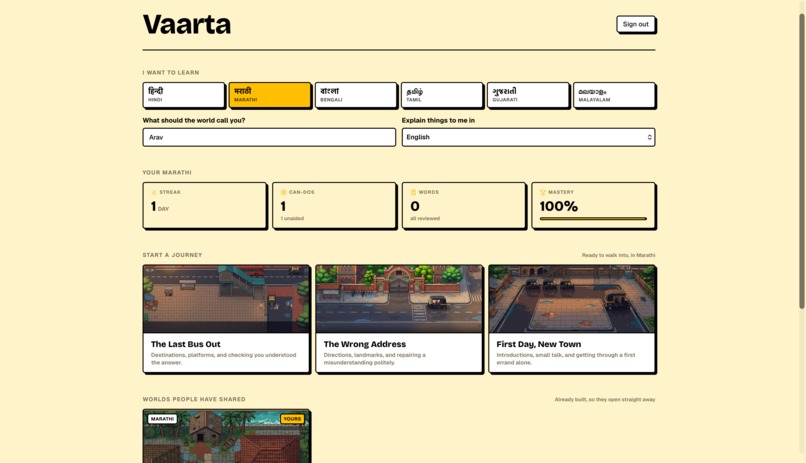Click The Wrong Address title

pos(364,344)
